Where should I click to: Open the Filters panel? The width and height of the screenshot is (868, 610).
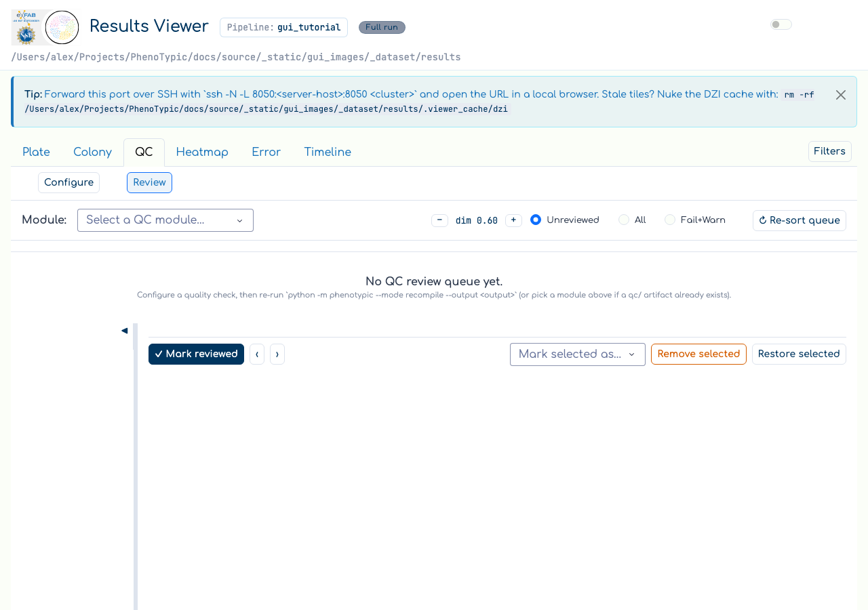tap(829, 151)
